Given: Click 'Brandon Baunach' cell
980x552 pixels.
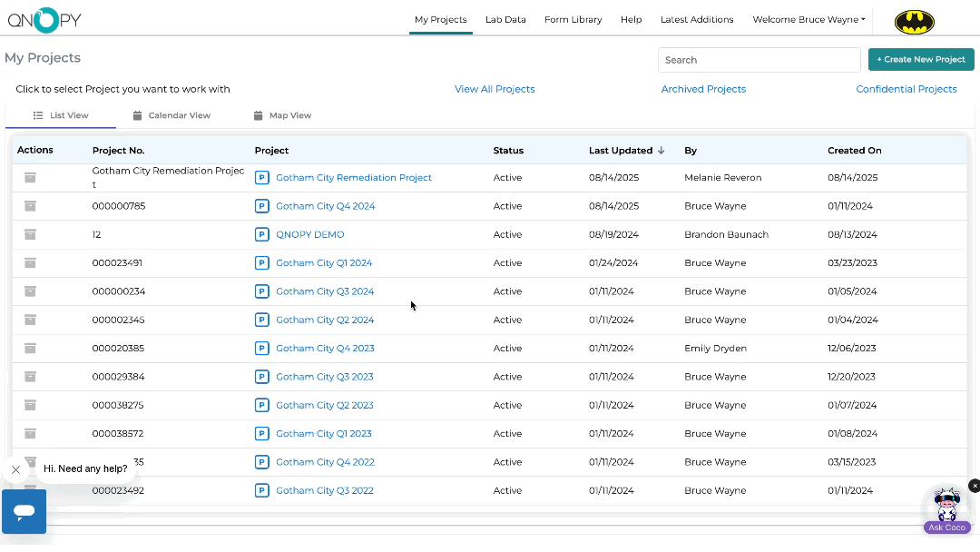Looking at the screenshot, I should coord(726,234).
